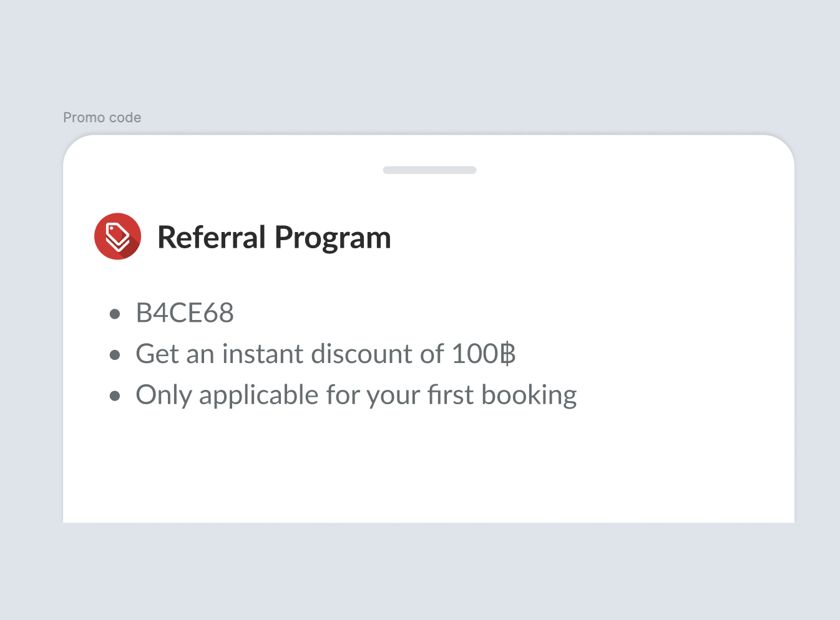
Task: Click the word Program in the title
Action: [x=333, y=239]
